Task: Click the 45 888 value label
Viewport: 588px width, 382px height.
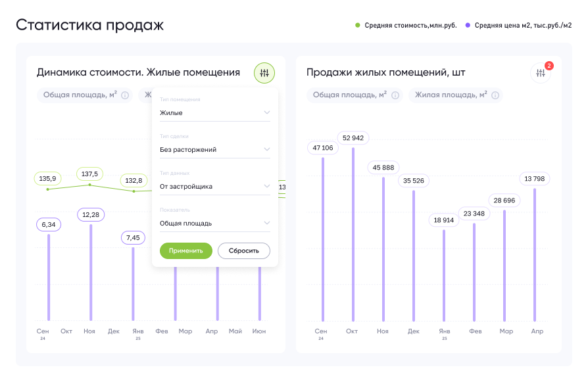Action: coord(383,168)
